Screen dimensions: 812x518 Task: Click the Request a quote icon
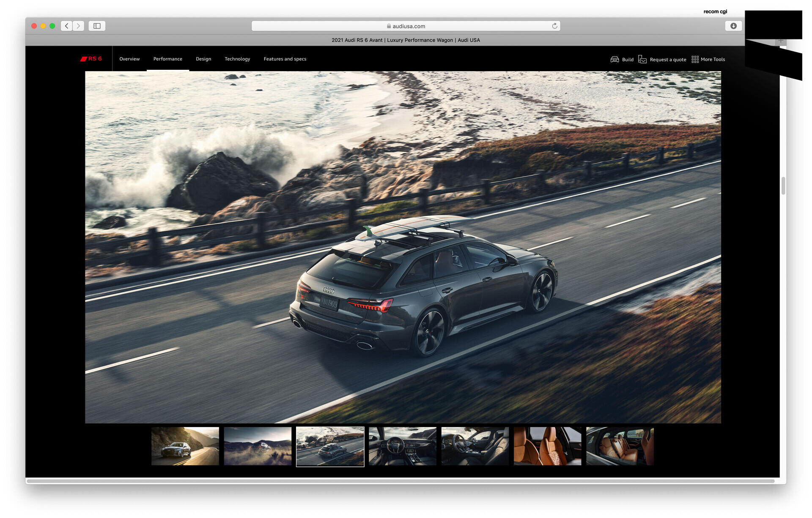pos(642,59)
